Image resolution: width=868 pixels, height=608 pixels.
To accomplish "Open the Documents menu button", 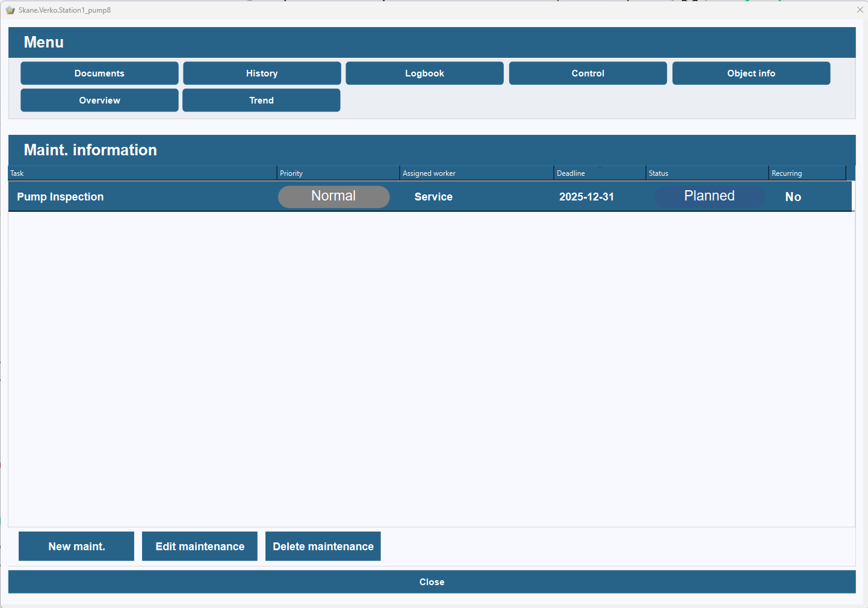I will coord(99,73).
